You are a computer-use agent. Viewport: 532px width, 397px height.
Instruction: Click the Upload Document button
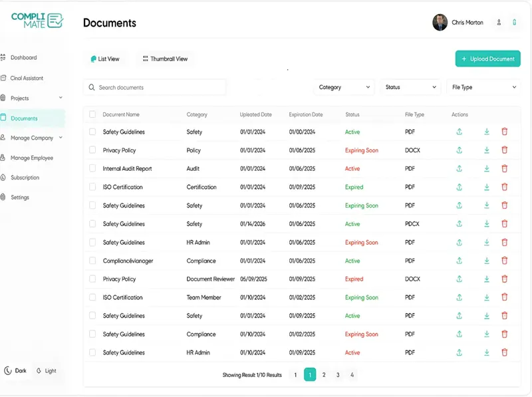[487, 59]
